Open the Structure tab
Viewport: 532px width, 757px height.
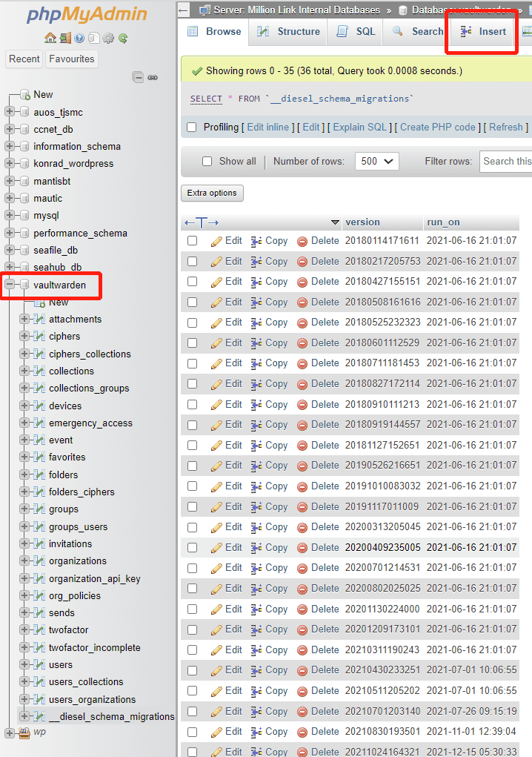(x=288, y=32)
